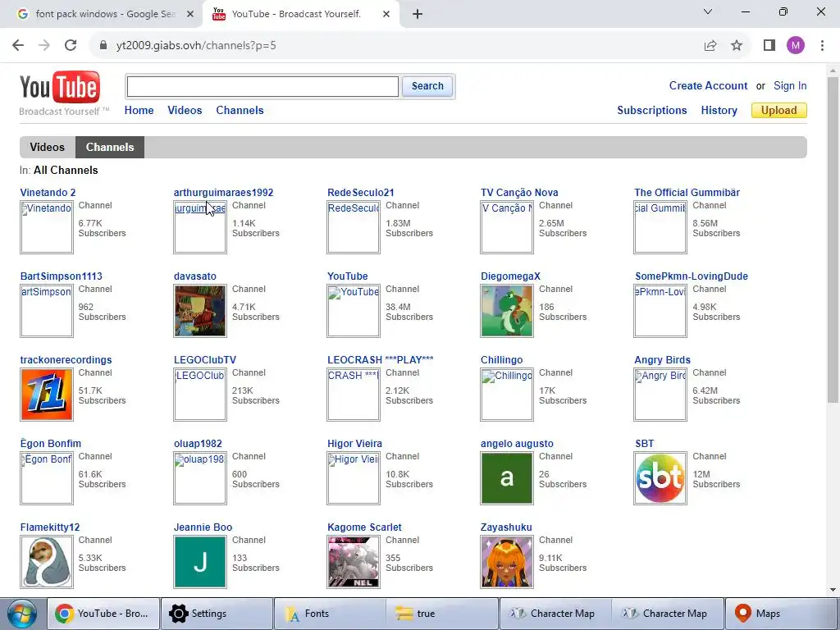Open Jeannie Boo teal J avatar
The width and height of the screenshot is (840, 630).
(x=200, y=562)
